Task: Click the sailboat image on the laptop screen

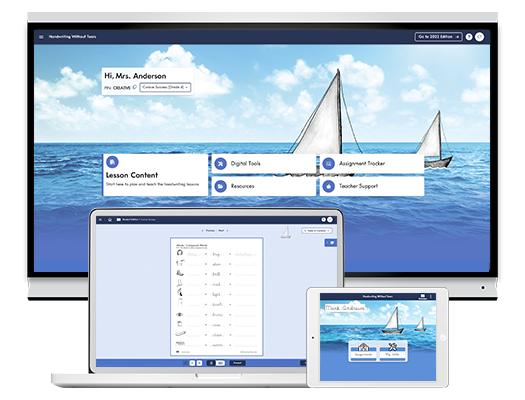Action: [286, 232]
